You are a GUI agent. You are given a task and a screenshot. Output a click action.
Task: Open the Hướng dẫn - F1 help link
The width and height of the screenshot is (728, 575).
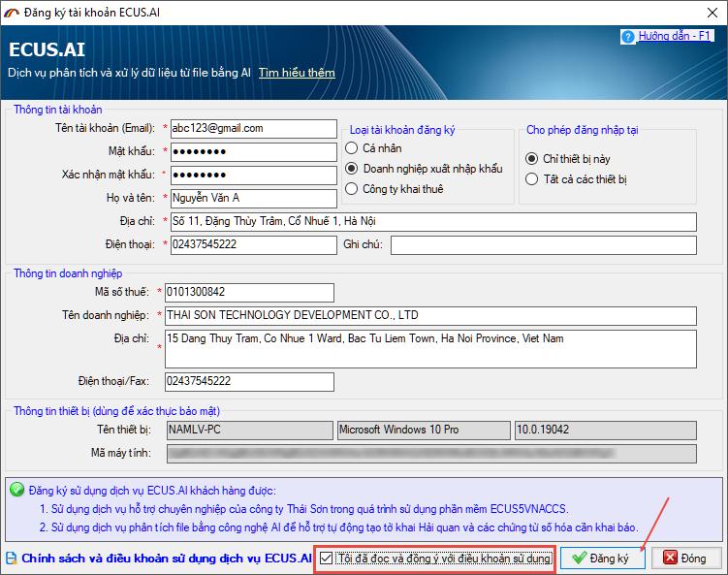pyautogui.click(x=675, y=36)
